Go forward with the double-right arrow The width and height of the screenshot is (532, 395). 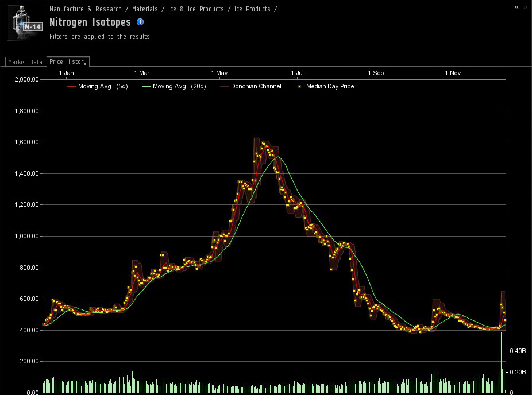(x=526, y=7)
